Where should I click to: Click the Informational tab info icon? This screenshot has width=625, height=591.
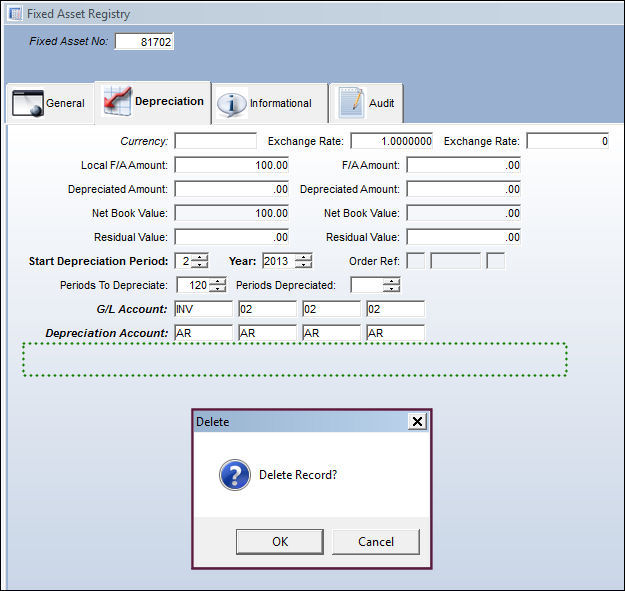click(232, 104)
